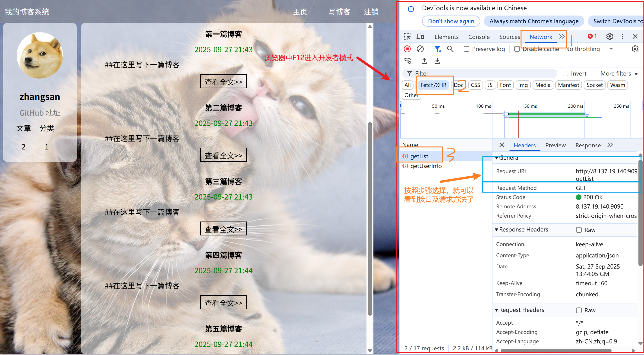Click the Import HAR upload icon
The height and width of the screenshot is (355, 644).
424,61
